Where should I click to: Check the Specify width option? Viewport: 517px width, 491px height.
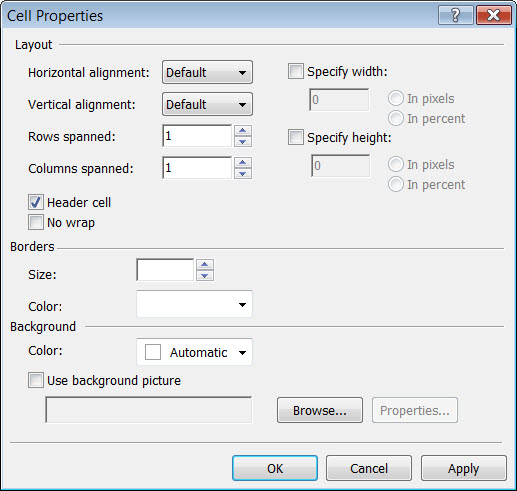click(296, 71)
